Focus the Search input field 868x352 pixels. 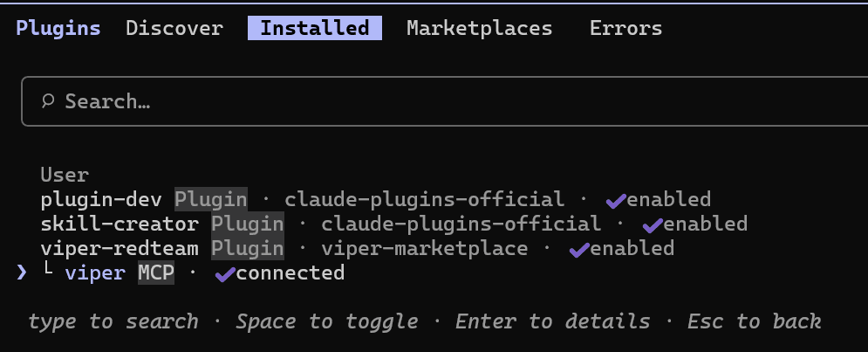point(436,101)
